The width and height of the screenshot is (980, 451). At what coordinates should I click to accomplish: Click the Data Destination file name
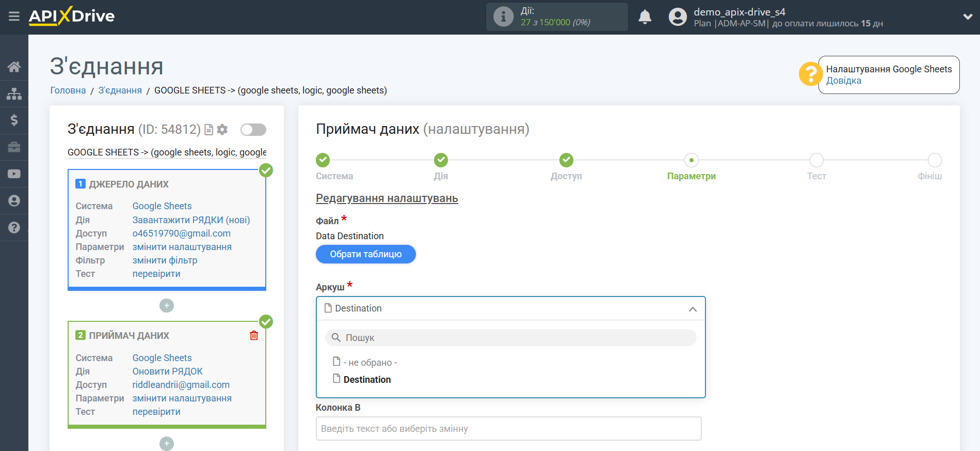click(350, 236)
